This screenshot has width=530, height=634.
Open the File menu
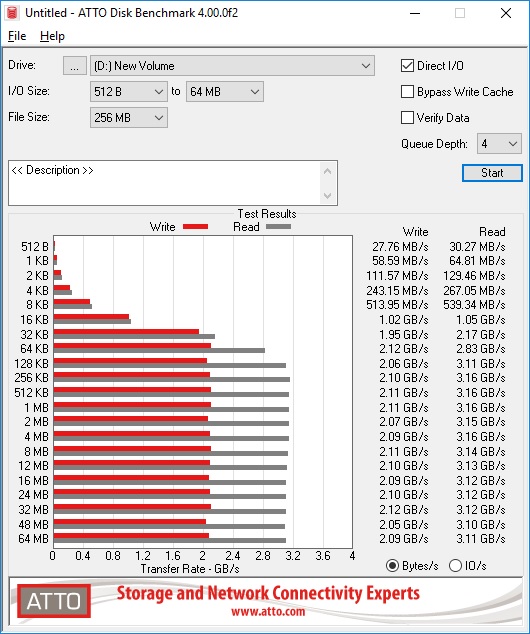17,36
